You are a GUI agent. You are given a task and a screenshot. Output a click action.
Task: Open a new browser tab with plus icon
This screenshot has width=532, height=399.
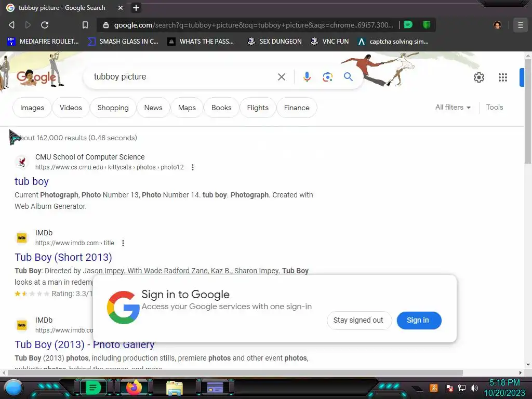[136, 7]
